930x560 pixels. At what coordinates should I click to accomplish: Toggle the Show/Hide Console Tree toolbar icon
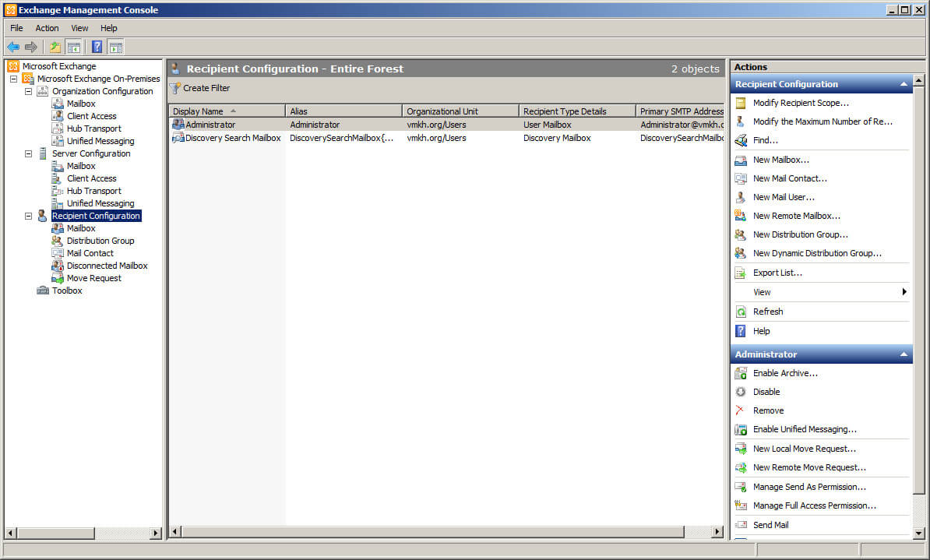point(73,47)
